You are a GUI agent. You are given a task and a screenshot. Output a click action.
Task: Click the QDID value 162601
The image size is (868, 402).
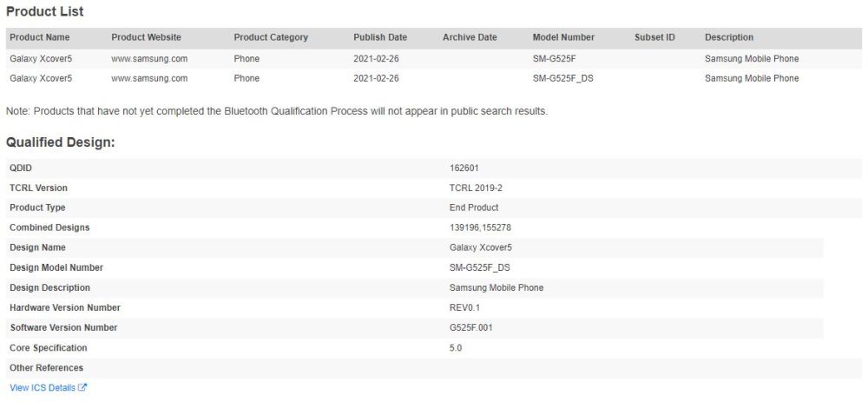[x=464, y=168]
